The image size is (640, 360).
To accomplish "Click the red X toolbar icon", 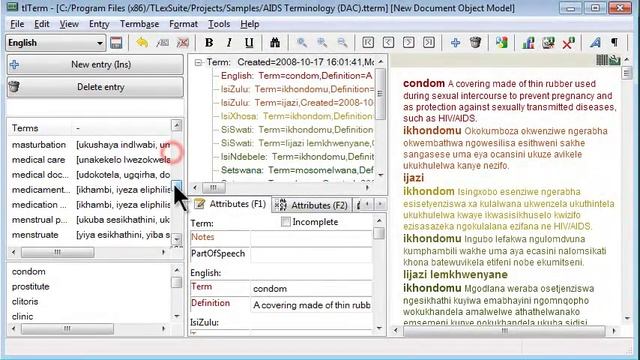I will coord(568,42).
